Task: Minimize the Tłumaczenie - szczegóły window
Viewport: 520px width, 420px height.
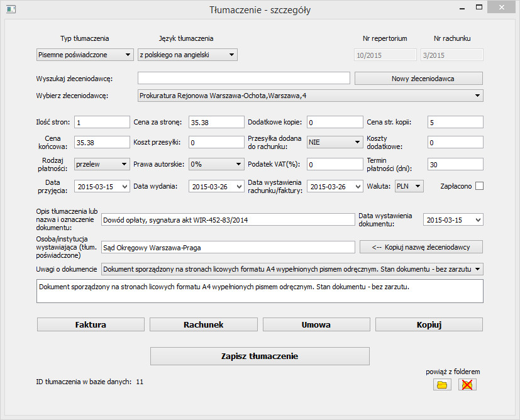Action: click(x=462, y=8)
